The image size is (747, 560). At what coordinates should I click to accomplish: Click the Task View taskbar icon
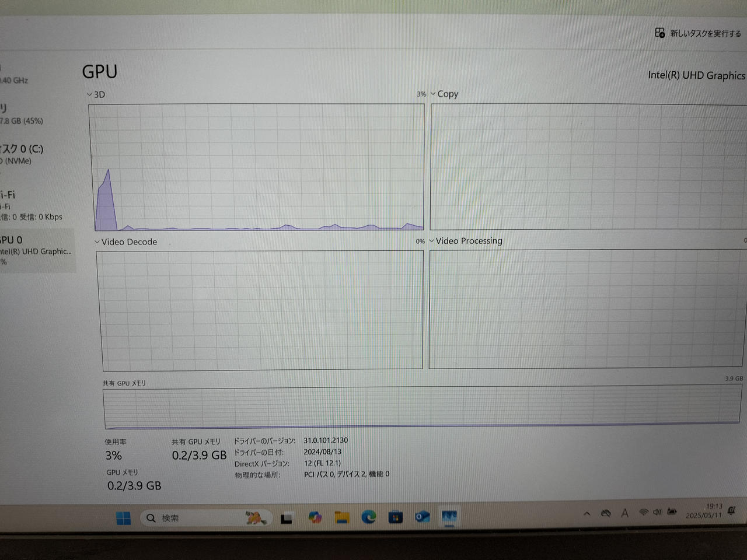coord(286,518)
